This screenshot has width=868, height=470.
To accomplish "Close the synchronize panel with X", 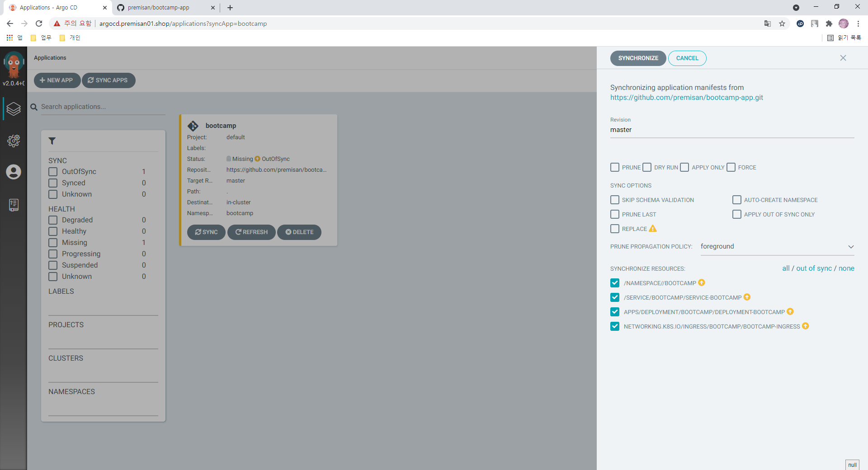I will click(843, 58).
